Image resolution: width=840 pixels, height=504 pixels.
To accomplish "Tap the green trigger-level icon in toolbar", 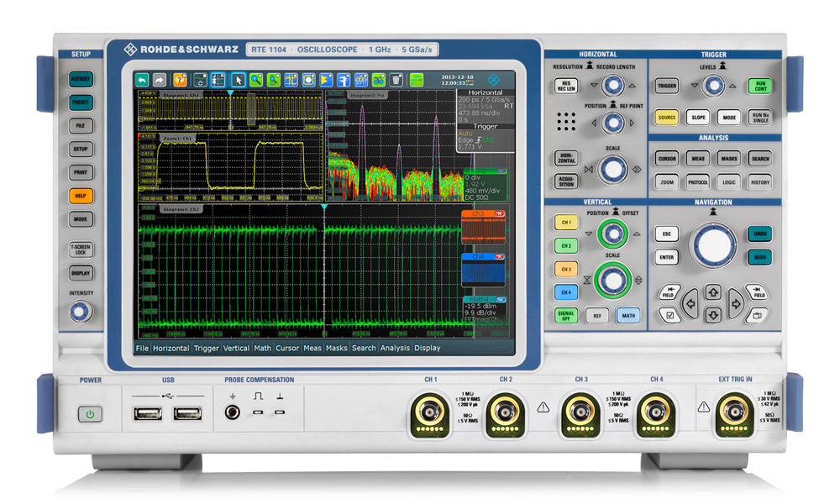I will 417,81.
